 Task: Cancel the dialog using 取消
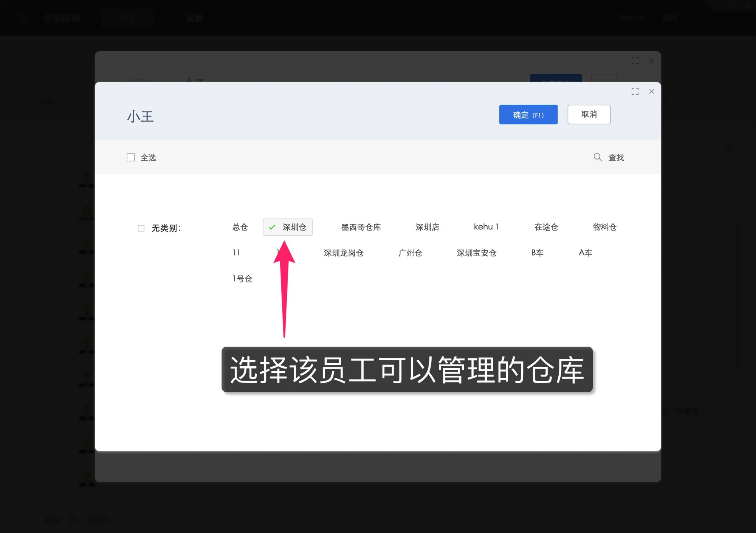pyautogui.click(x=589, y=115)
